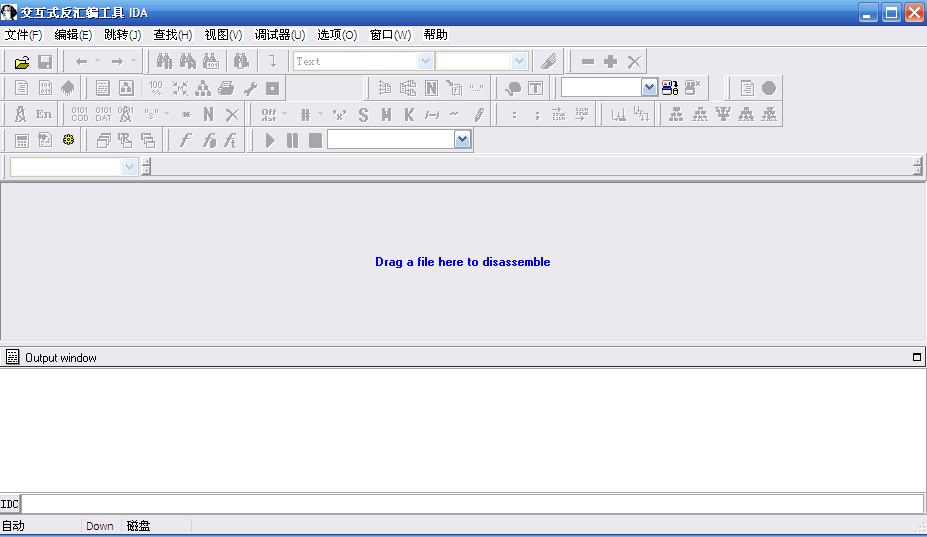Screen dimensions: 927x537
Task: Click the italic f function icon
Action: point(185,140)
